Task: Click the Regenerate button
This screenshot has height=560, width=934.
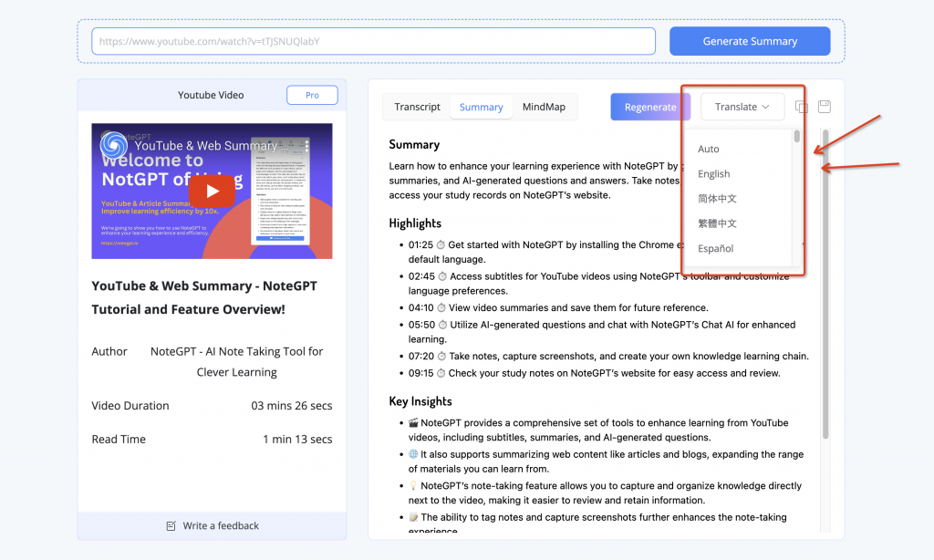Action: click(x=649, y=107)
